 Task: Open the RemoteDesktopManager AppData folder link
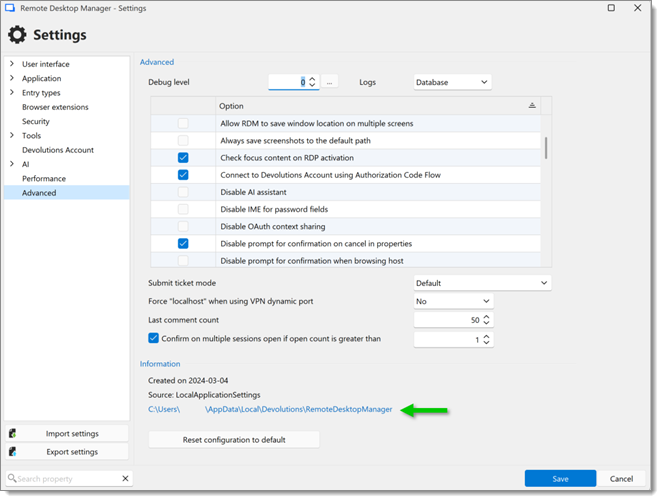coord(270,409)
